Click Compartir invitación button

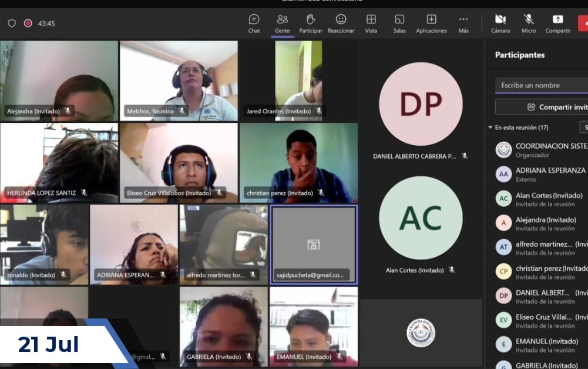(542, 108)
